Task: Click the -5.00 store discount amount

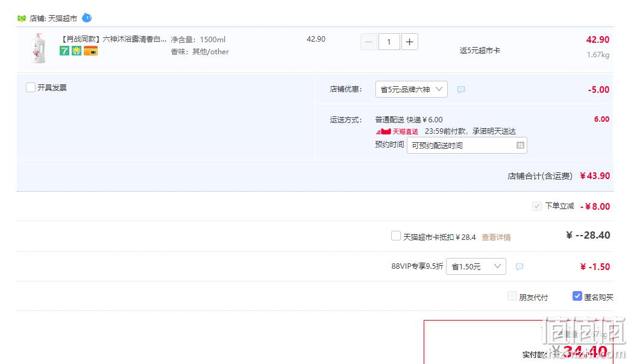Action: (x=598, y=90)
